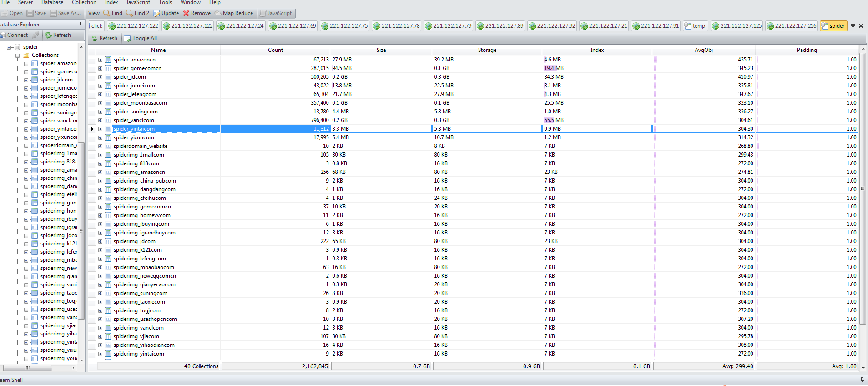Click the Toggle All icon
Image resolution: width=868 pixels, height=386 pixels.
(127, 38)
